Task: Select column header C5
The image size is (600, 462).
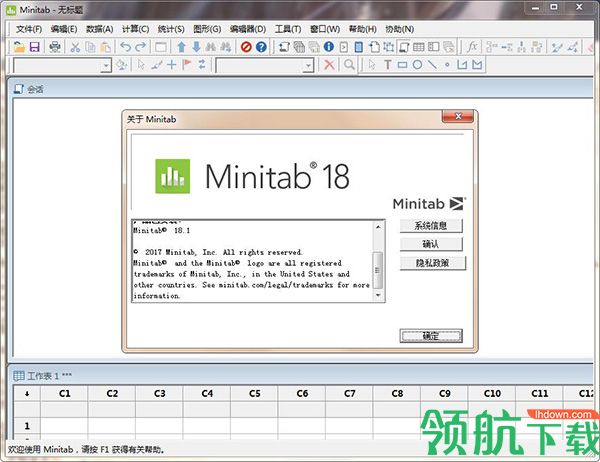Action: pos(254,393)
